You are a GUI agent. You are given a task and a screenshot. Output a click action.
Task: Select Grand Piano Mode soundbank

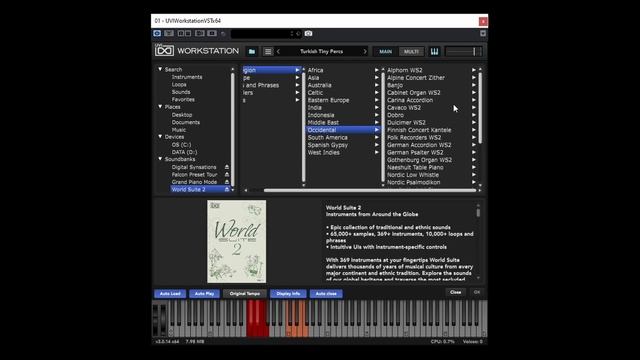(194, 182)
